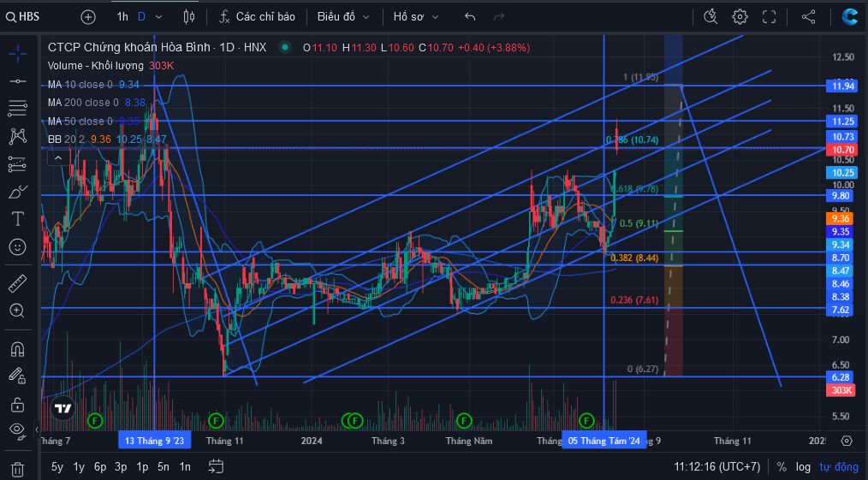Screen dimensions: 868x480
Task: Hide all drawings with eye icon
Action: tap(18, 430)
